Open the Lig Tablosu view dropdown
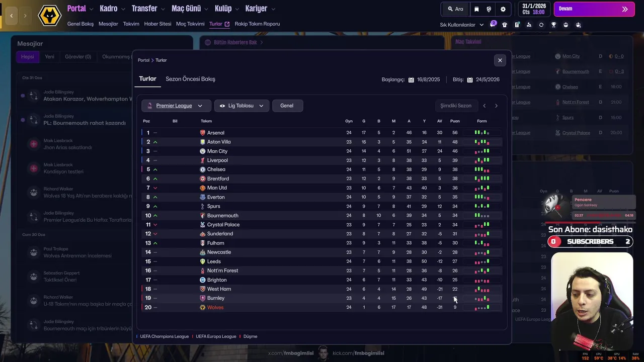 pos(242,106)
